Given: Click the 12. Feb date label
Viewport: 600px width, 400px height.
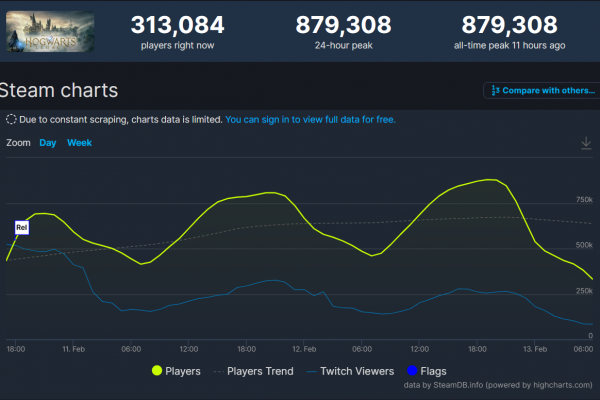Looking at the screenshot, I should pos(304,349).
